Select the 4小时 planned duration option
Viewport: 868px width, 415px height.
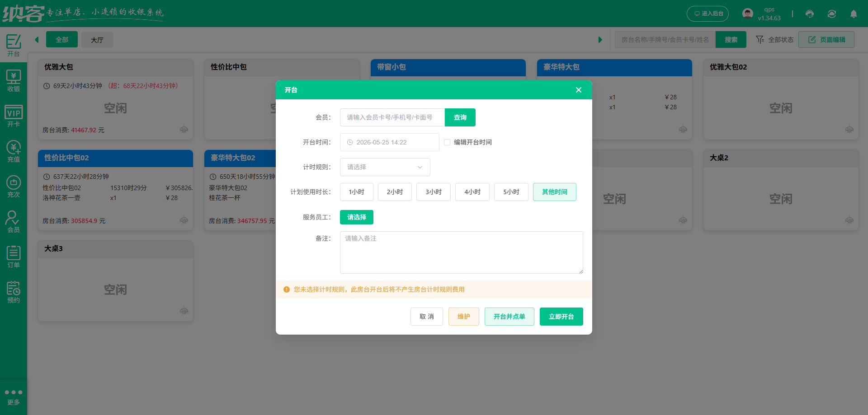pos(472,192)
